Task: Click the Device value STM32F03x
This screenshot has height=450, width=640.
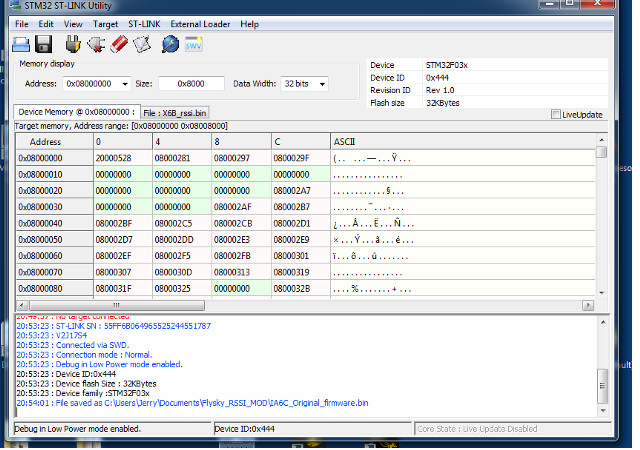Action: coord(447,65)
